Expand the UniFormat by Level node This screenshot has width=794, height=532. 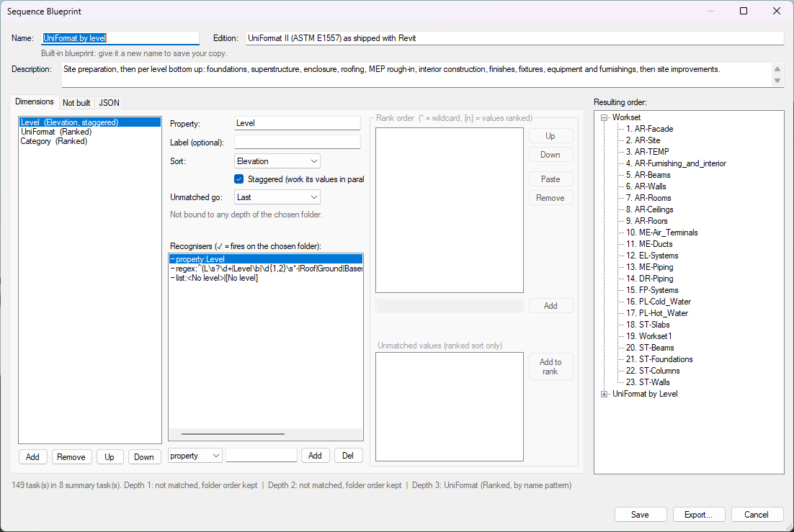[604, 394]
